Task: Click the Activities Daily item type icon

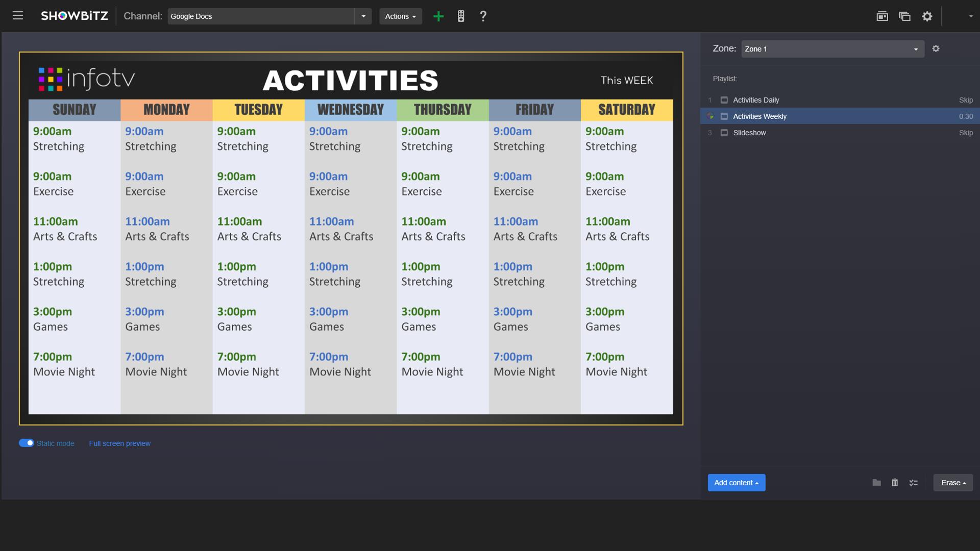Action: pos(724,100)
